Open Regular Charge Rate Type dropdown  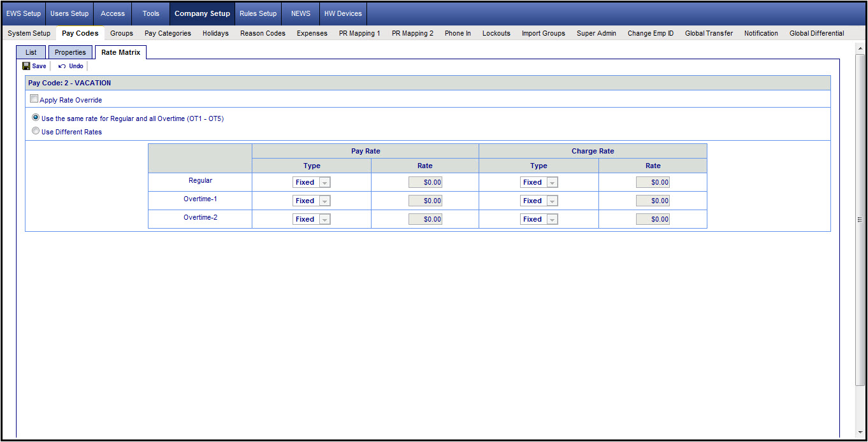pyautogui.click(x=552, y=182)
